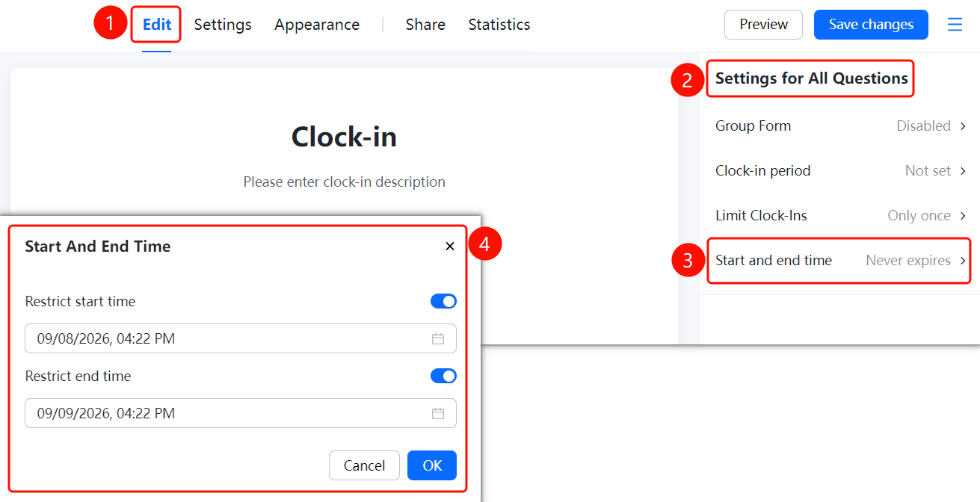
Task: Select the Edit tab
Action: coord(157,25)
